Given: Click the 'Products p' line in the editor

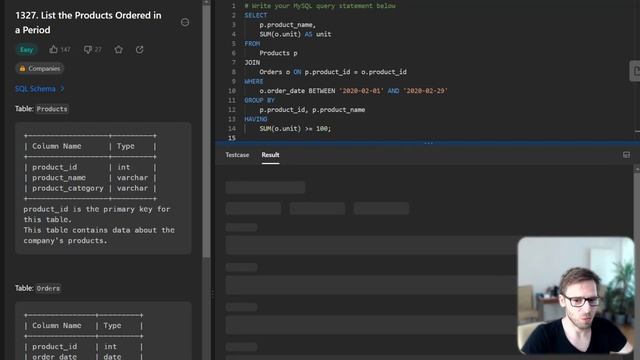Looking at the screenshot, I should pos(278,53).
